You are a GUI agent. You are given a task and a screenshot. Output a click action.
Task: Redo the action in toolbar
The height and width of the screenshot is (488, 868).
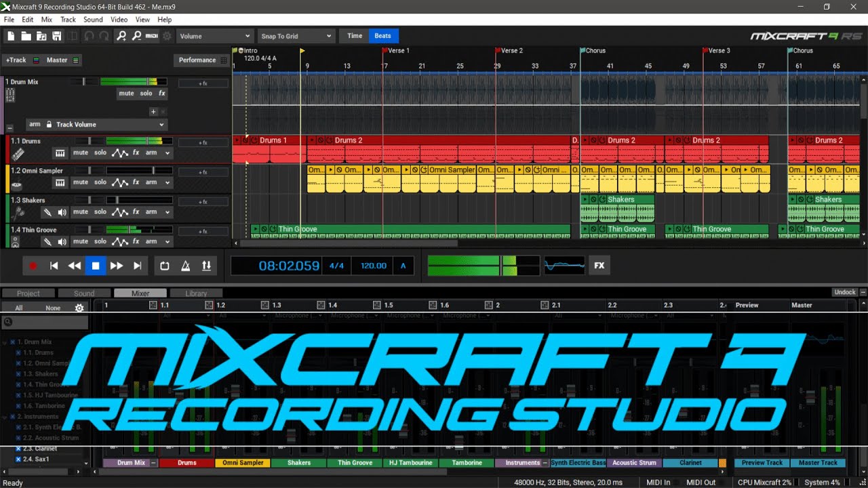tap(104, 36)
